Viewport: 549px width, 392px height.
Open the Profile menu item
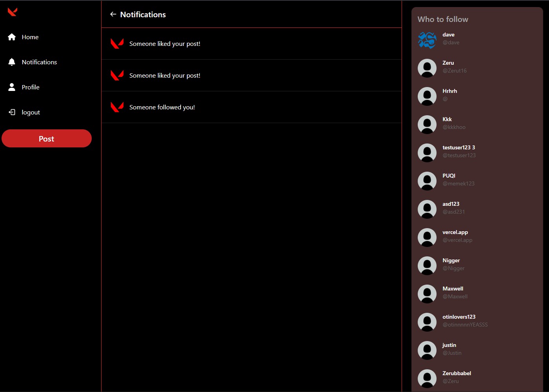point(31,87)
